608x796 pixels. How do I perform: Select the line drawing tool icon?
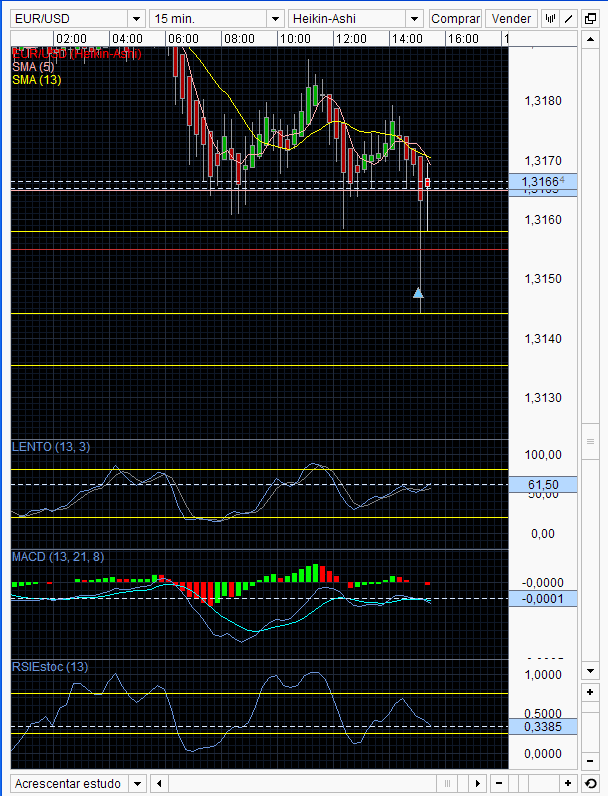568,19
